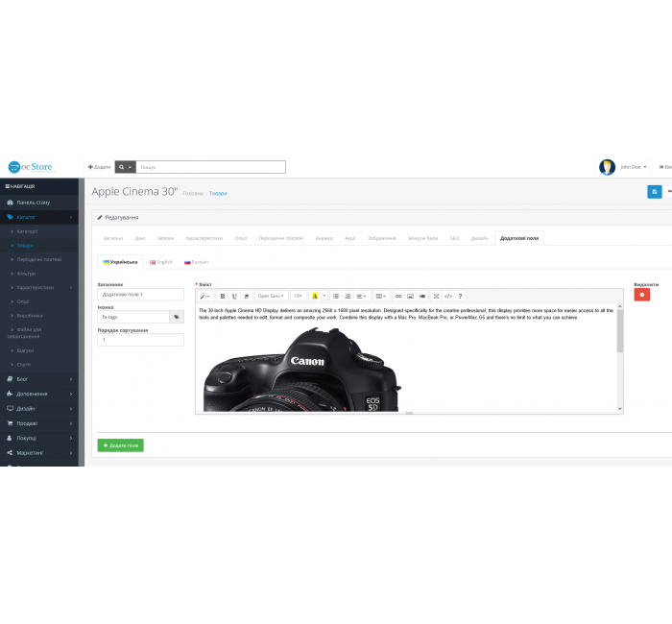Toggle bold formatting in the editor

(223, 296)
